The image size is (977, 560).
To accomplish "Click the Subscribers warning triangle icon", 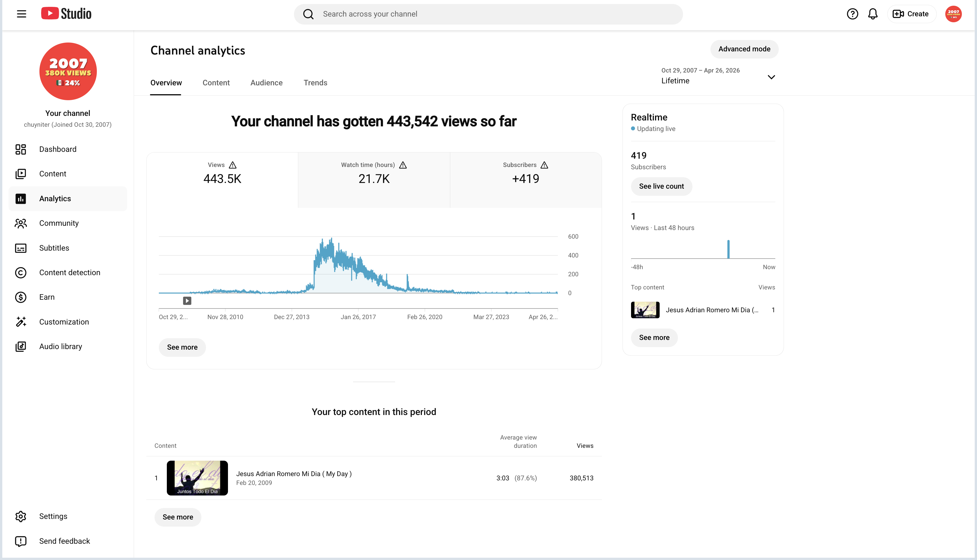I will [544, 165].
